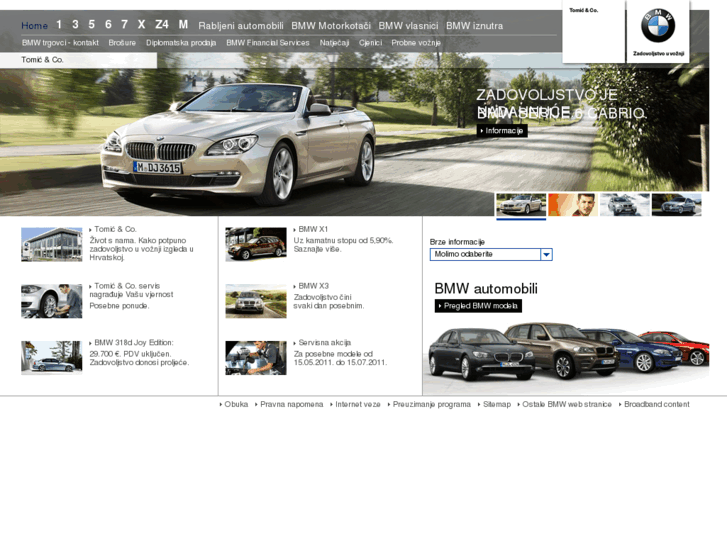Image resolution: width=727 pixels, height=545 pixels.
Task: Open BMW 318d Joy Edition link
Action: coord(134,342)
